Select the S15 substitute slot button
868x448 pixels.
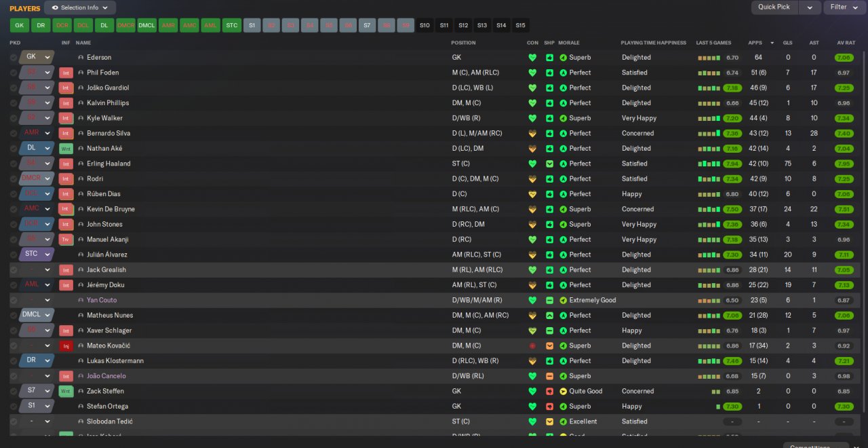(x=520, y=25)
